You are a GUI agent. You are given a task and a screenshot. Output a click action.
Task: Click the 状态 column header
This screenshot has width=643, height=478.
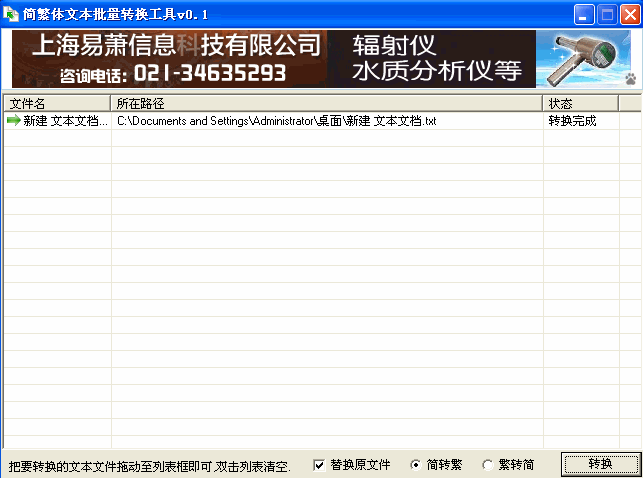[x=581, y=103]
